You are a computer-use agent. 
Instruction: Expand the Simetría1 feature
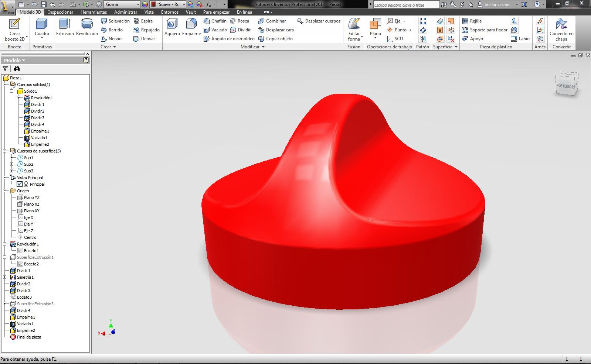pos(5,277)
